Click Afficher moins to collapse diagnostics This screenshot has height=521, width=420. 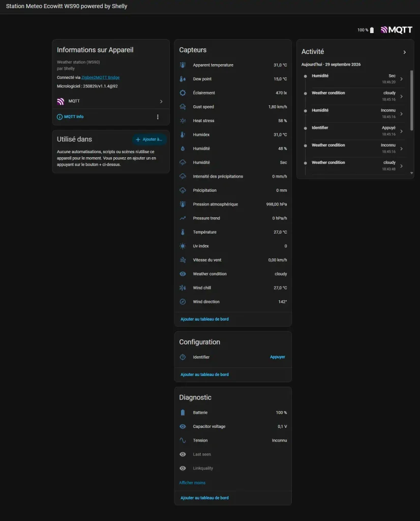[192, 483]
